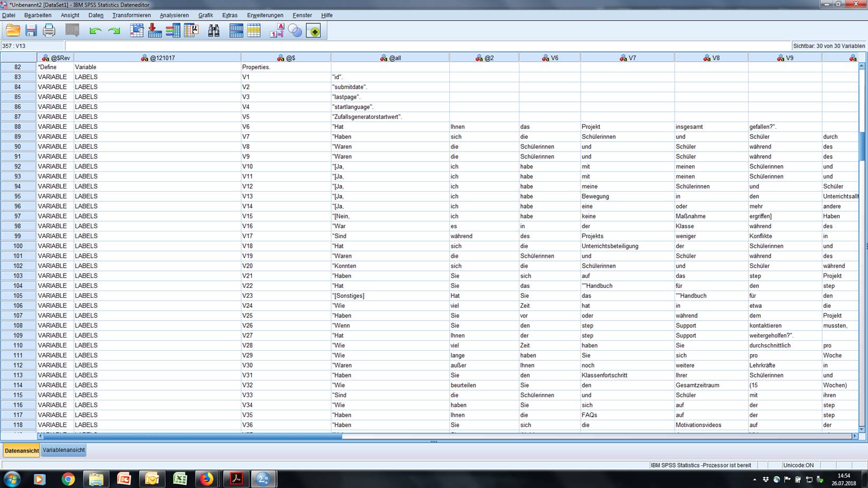The height and width of the screenshot is (488, 868).
Task: Open the Analysieren menu
Action: pos(174,15)
